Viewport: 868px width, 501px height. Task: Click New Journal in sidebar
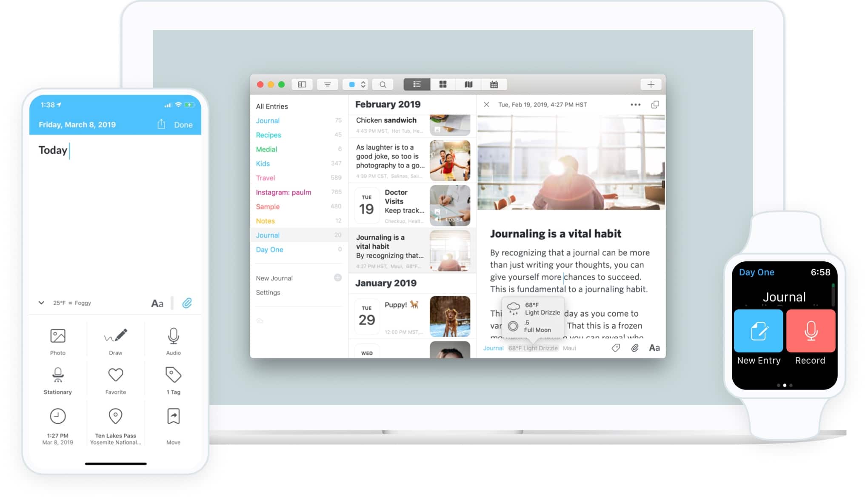pyautogui.click(x=274, y=278)
